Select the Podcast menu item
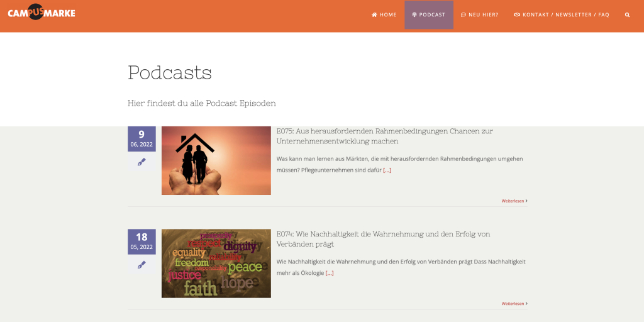This screenshot has height=322, width=644. click(x=429, y=14)
